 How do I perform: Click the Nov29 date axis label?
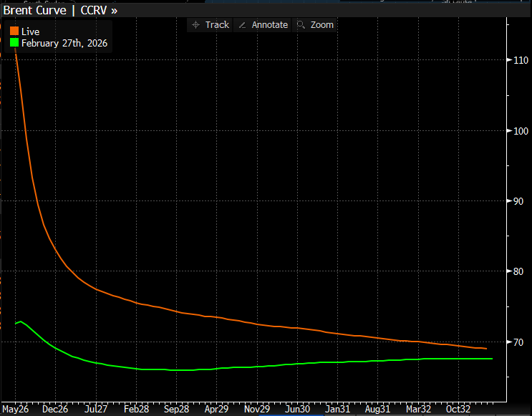click(x=257, y=409)
